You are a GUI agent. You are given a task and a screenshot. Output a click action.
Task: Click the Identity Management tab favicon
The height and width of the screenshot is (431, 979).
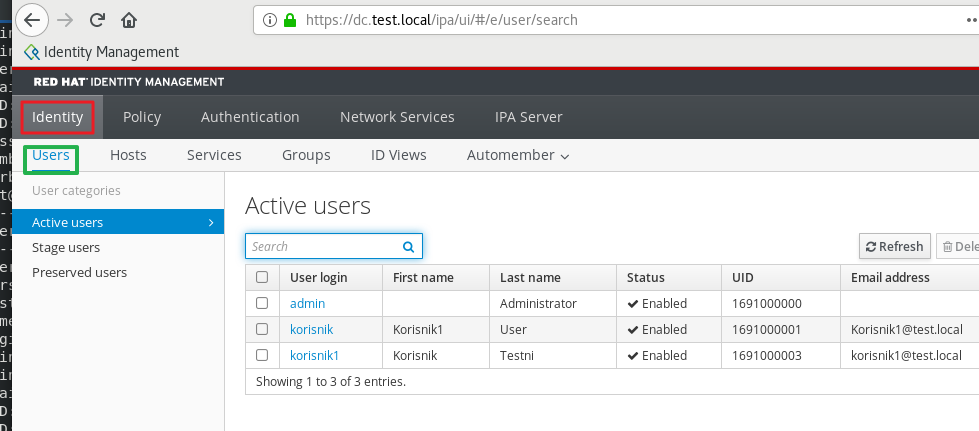click(31, 52)
